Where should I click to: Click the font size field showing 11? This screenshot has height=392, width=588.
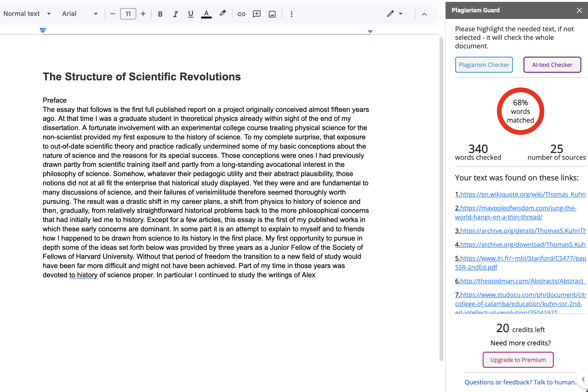128,14
